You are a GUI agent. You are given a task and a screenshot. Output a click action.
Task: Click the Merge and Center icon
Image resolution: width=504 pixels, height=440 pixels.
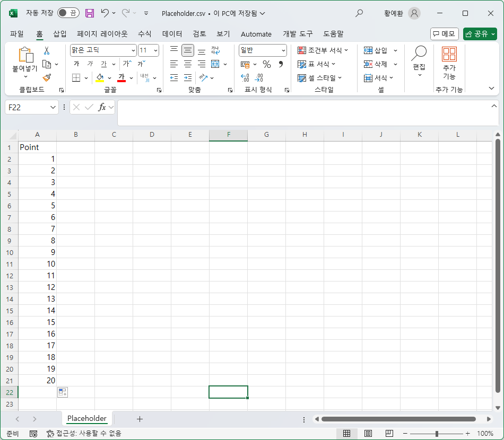click(215, 64)
